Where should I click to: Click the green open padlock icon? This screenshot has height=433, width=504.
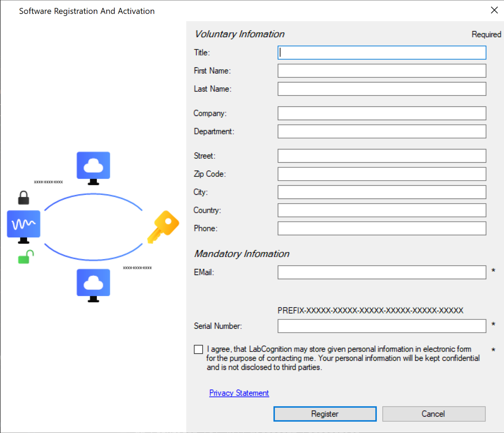tap(26, 257)
